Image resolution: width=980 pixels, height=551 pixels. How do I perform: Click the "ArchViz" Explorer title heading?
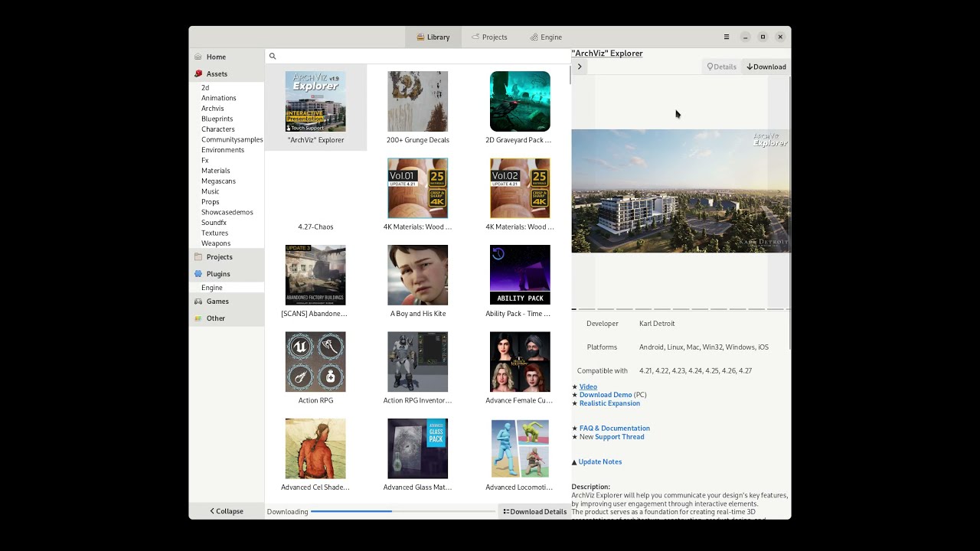tap(607, 53)
